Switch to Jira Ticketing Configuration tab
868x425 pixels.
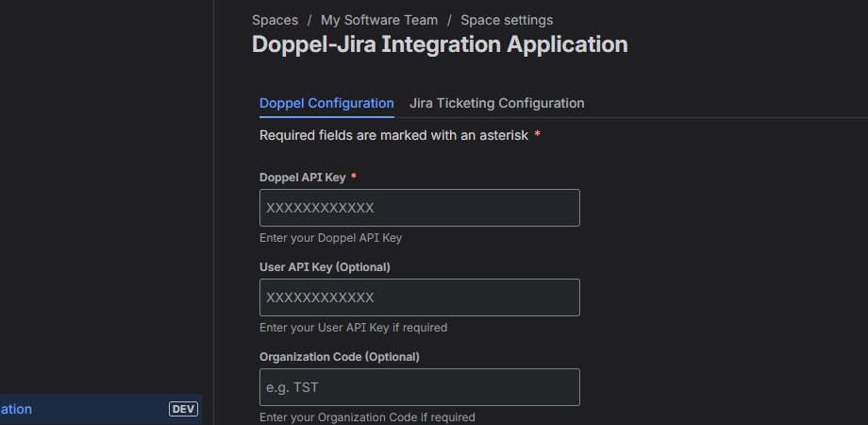[x=496, y=103]
